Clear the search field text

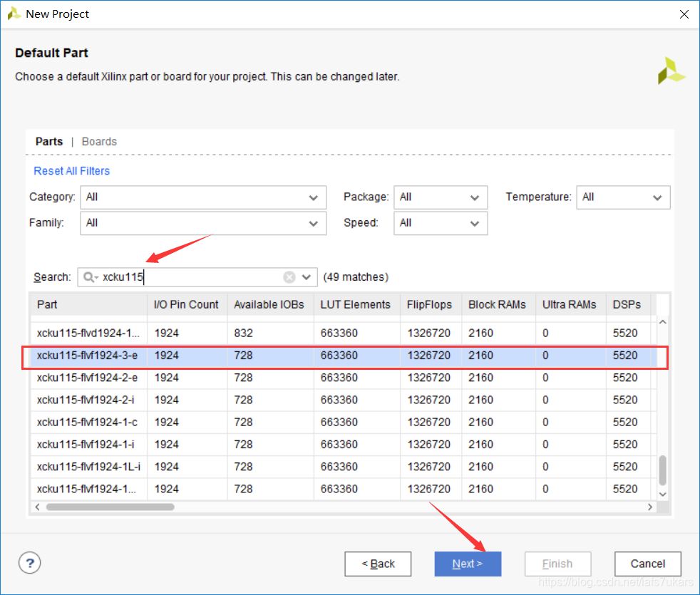point(289,277)
